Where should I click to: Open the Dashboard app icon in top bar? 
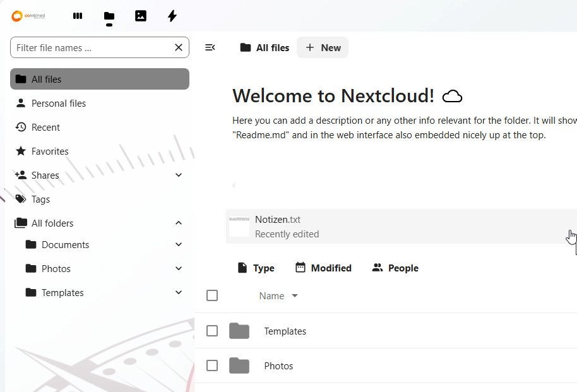pyautogui.click(x=78, y=16)
